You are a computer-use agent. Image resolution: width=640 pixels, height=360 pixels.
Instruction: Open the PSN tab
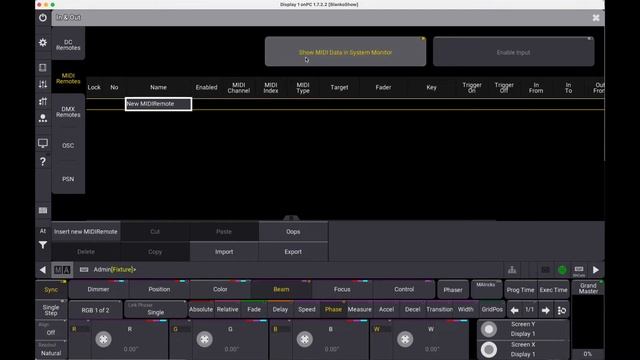coord(68,179)
